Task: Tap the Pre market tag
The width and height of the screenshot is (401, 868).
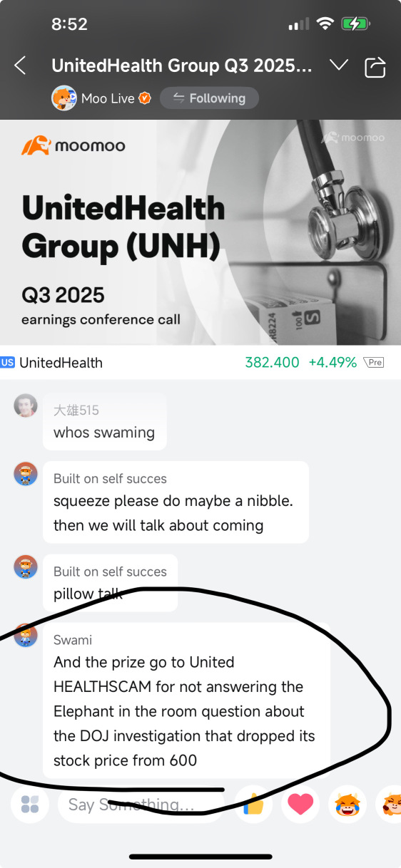Action: click(x=374, y=362)
